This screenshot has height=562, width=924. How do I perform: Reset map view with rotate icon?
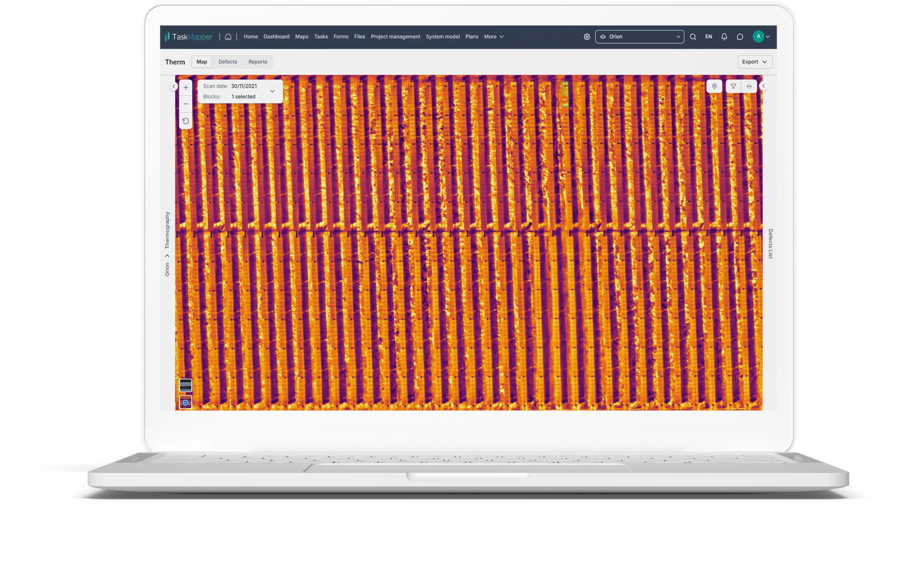point(186,121)
